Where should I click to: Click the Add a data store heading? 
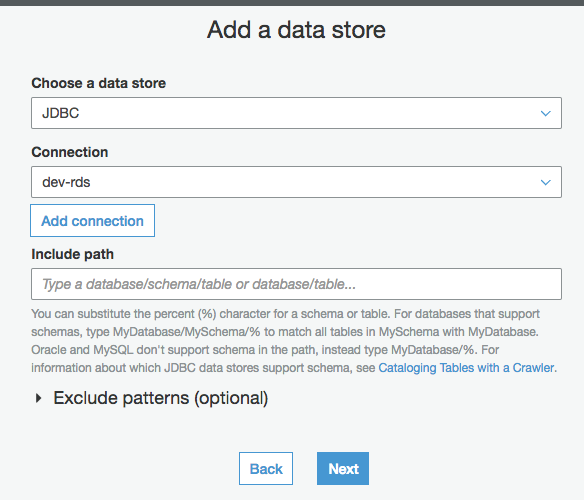click(x=296, y=29)
